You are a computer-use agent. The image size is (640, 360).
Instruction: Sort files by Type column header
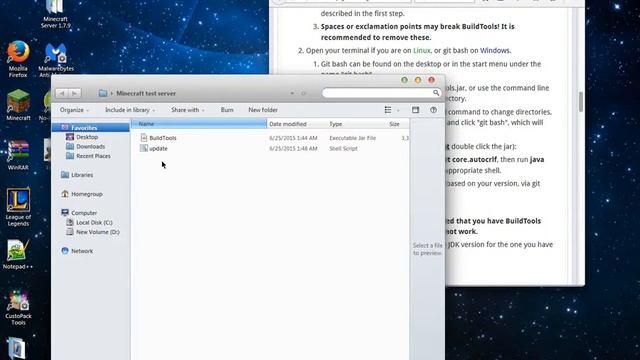click(x=356, y=124)
